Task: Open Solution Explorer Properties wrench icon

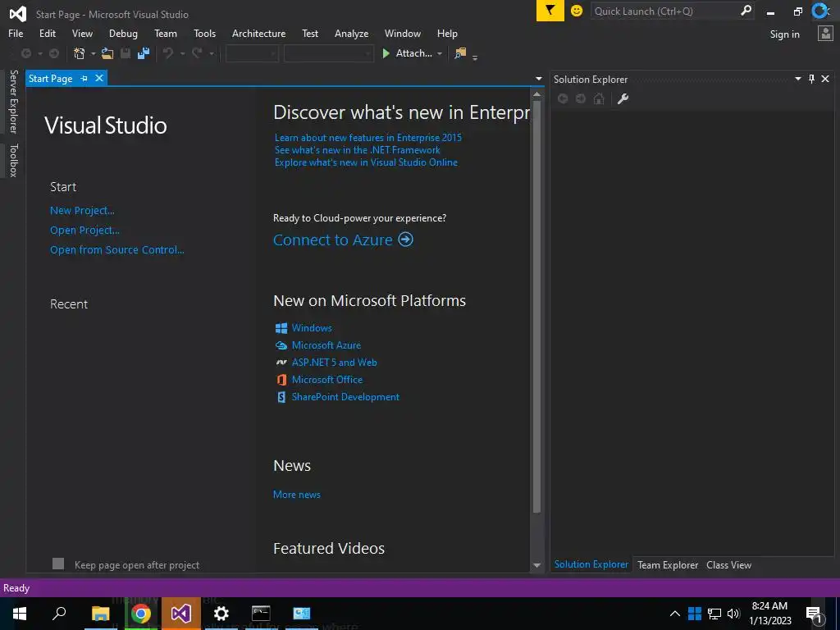Action: [x=623, y=98]
